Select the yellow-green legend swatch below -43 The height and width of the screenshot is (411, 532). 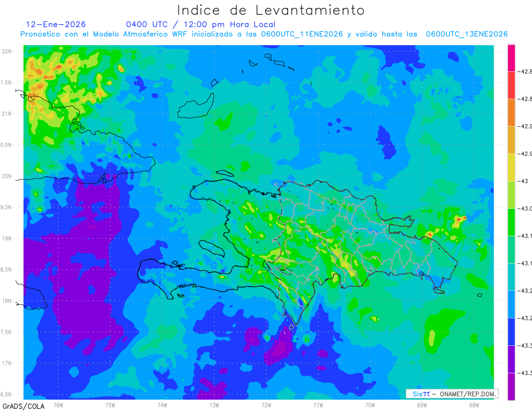pos(511,195)
